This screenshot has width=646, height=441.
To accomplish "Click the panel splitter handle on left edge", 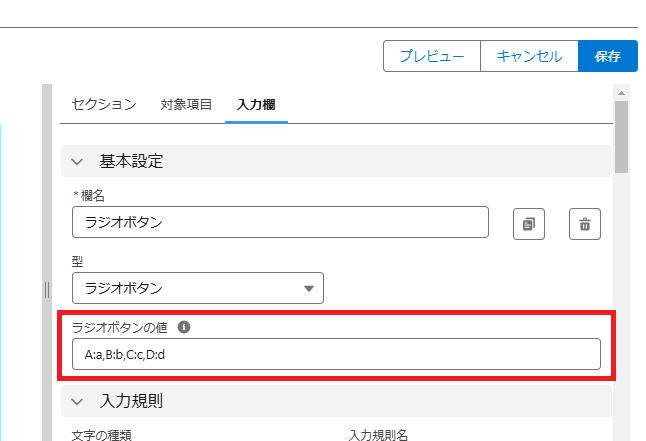I will (x=47, y=290).
